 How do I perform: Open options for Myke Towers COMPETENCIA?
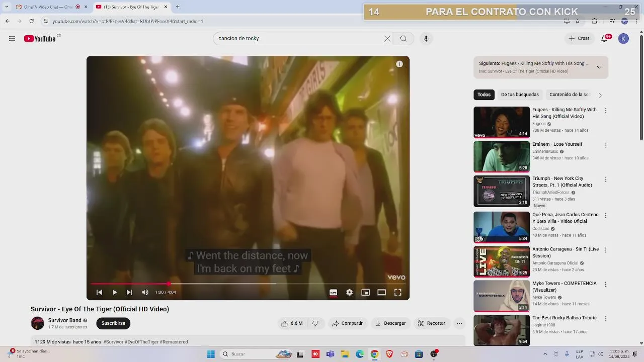(606, 284)
